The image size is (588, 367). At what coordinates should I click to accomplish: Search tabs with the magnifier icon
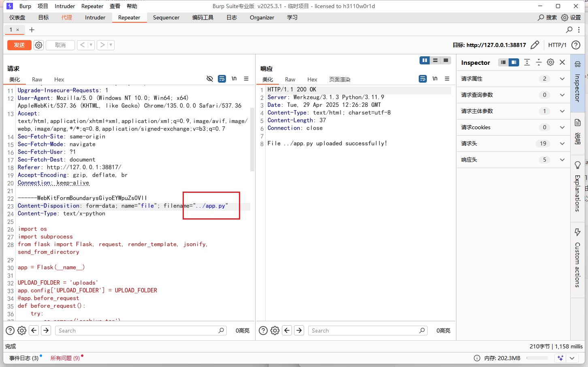tap(569, 30)
